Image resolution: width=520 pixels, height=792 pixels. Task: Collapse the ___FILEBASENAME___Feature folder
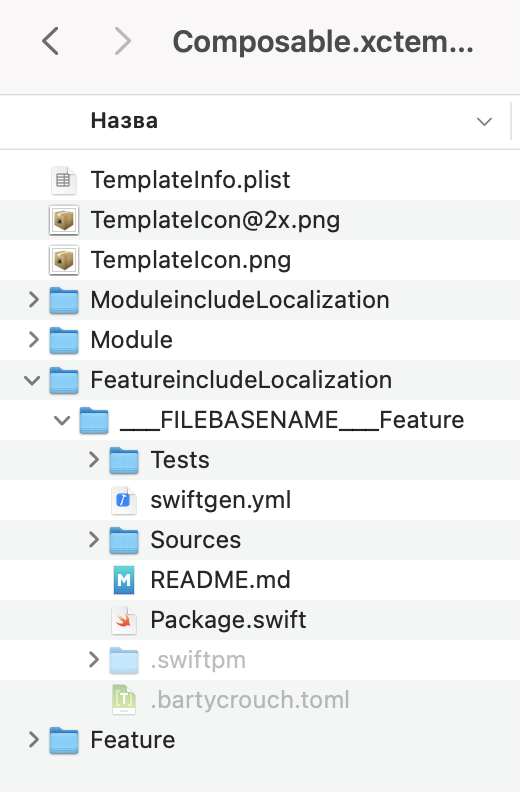coord(62,420)
